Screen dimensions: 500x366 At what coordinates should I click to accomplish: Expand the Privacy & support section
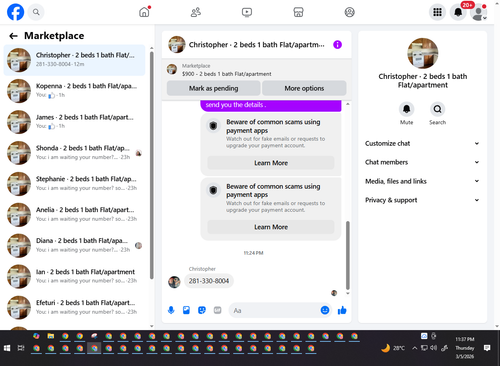point(422,200)
